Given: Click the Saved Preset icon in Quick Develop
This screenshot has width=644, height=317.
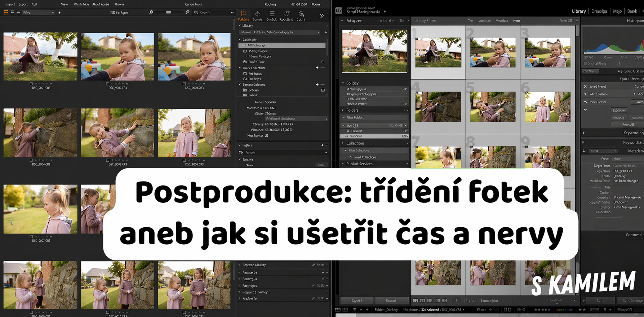Looking at the screenshot, I should pos(585,86).
